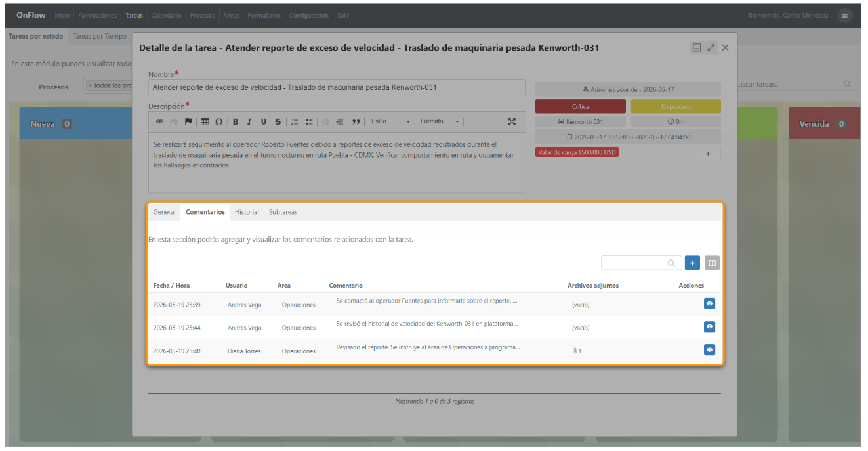Focus the Nombre input field
Screen dimensions: 868x451
(x=337, y=87)
